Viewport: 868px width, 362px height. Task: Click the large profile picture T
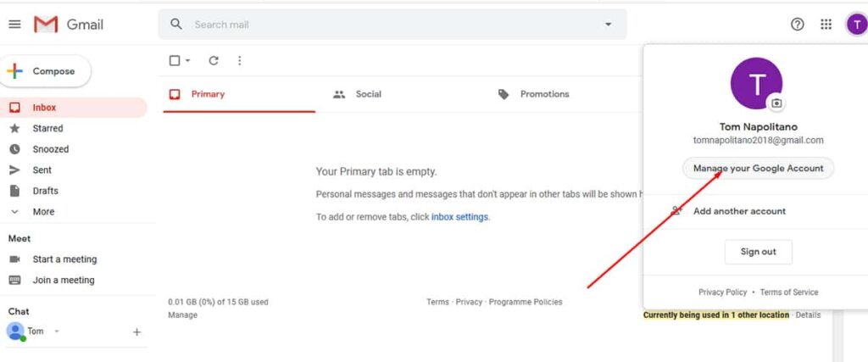point(756,83)
